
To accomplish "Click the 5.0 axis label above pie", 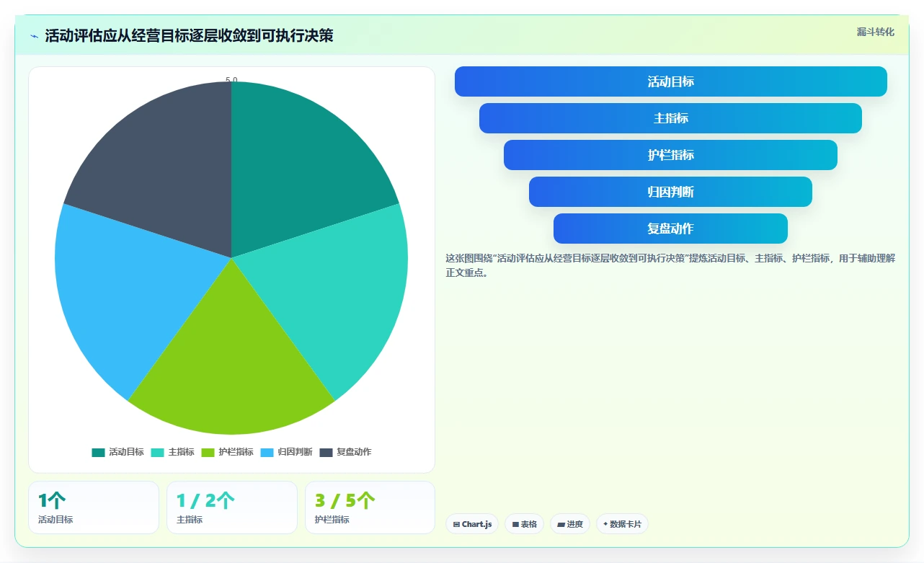I will coord(231,80).
